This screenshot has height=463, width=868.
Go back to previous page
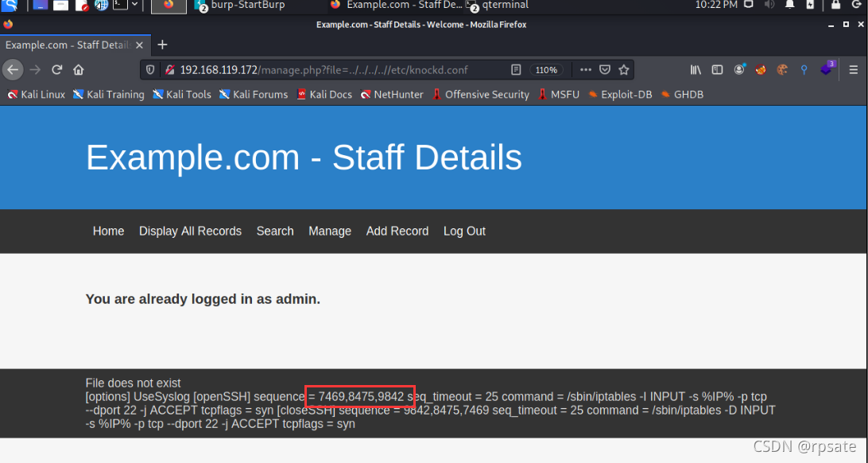13,70
